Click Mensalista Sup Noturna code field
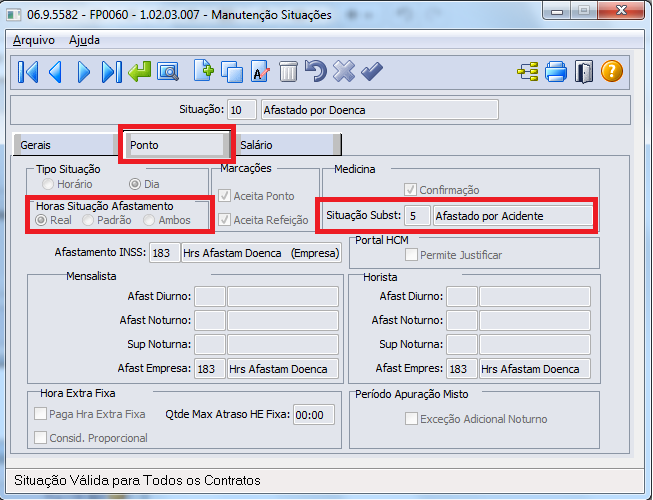Screen dimensions: 653x500 [x=210, y=344]
